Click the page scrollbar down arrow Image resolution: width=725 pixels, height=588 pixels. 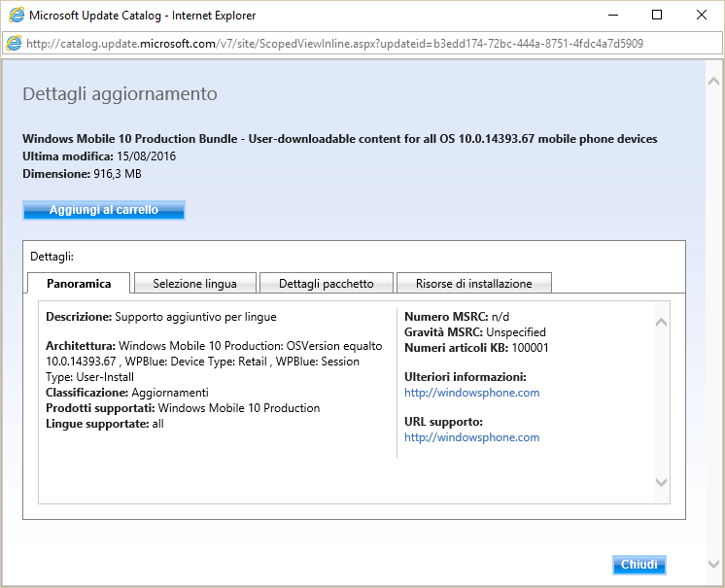click(x=713, y=564)
